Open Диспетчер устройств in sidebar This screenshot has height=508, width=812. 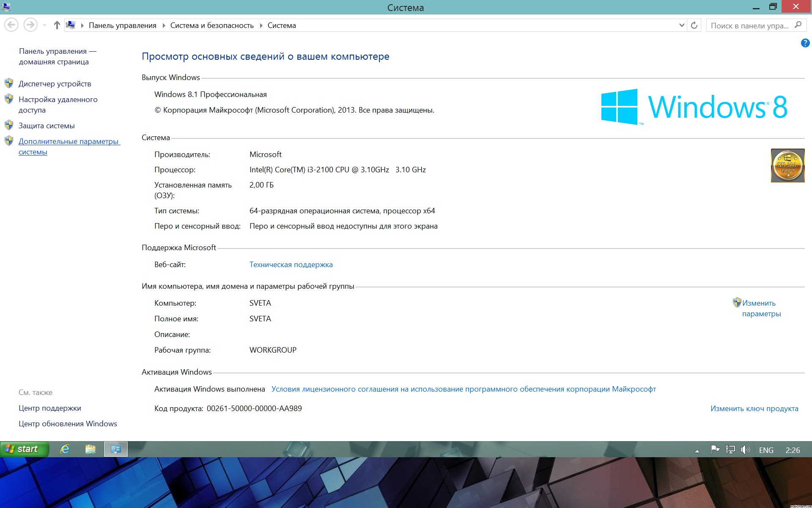click(x=55, y=84)
